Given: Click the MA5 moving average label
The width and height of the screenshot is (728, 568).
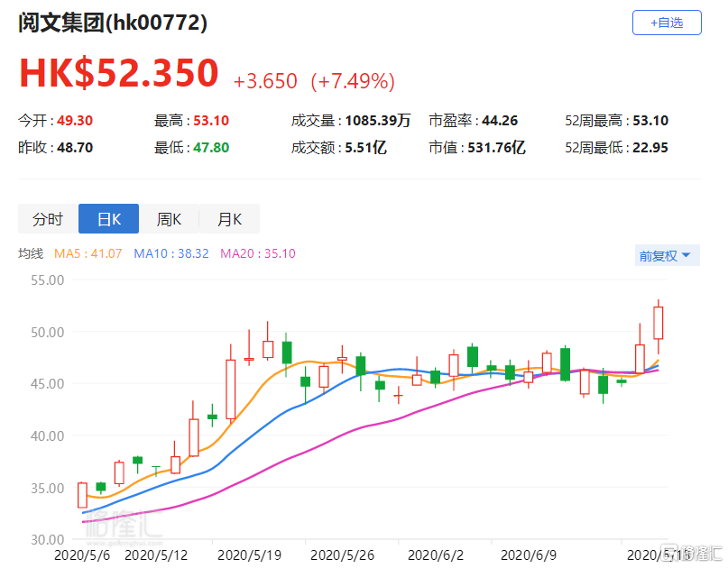Looking at the screenshot, I should [88, 254].
